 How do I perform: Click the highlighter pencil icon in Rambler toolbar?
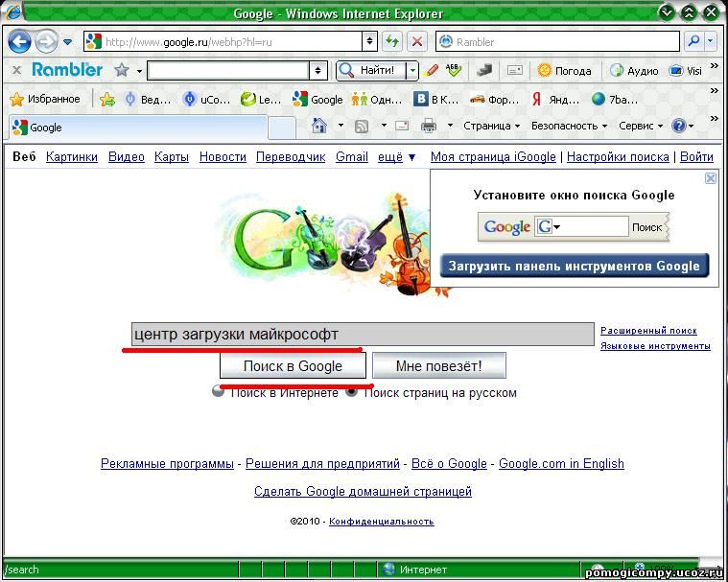(432, 71)
